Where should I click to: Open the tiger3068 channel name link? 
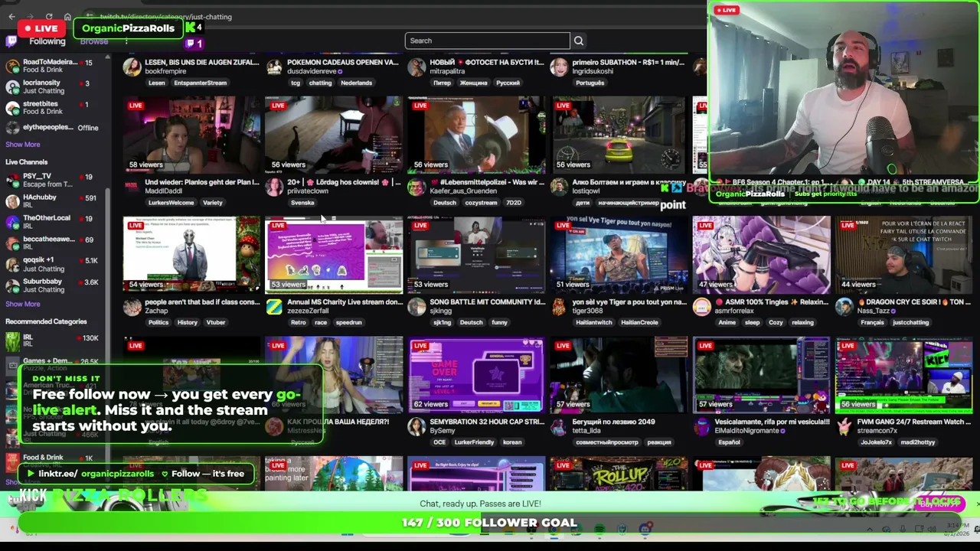click(x=587, y=311)
